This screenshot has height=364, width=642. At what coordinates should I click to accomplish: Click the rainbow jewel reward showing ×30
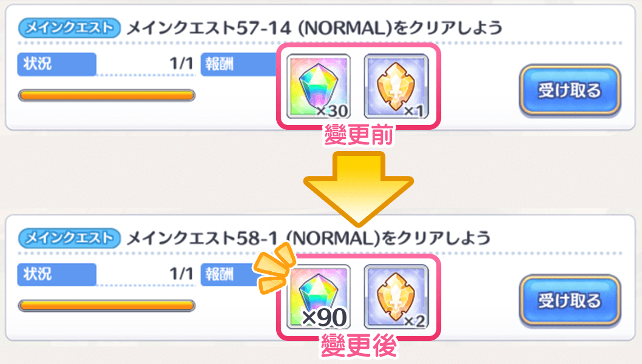pyautogui.click(x=318, y=86)
